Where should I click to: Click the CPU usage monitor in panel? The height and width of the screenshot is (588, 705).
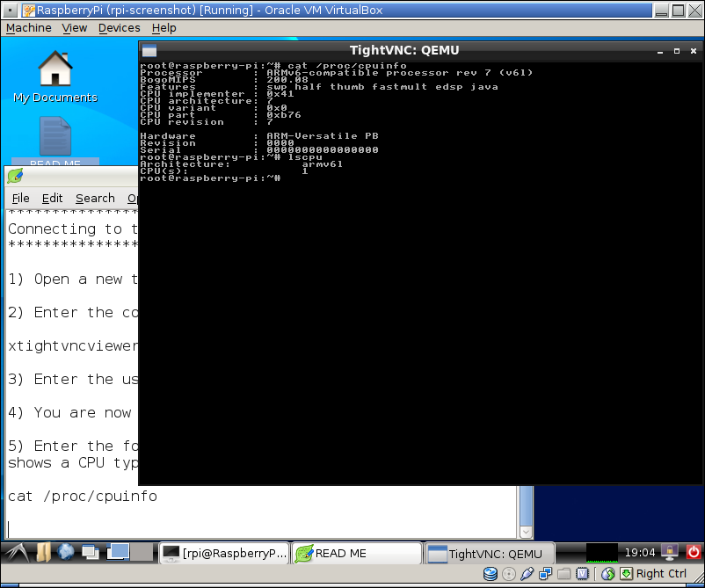602,553
